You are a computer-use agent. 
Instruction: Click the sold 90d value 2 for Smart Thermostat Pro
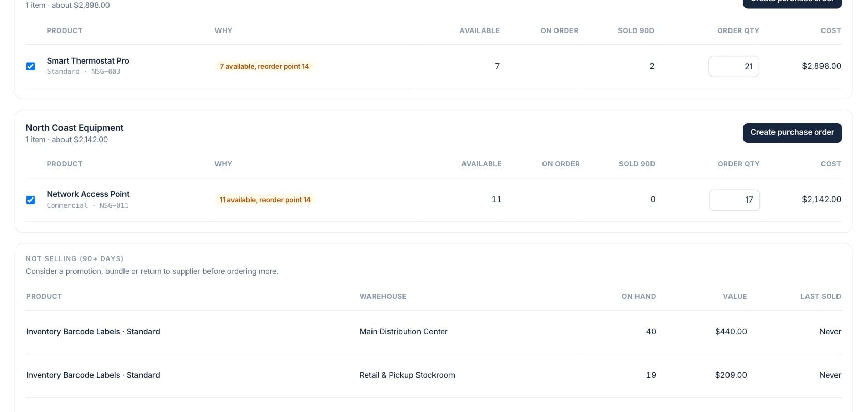coord(652,66)
